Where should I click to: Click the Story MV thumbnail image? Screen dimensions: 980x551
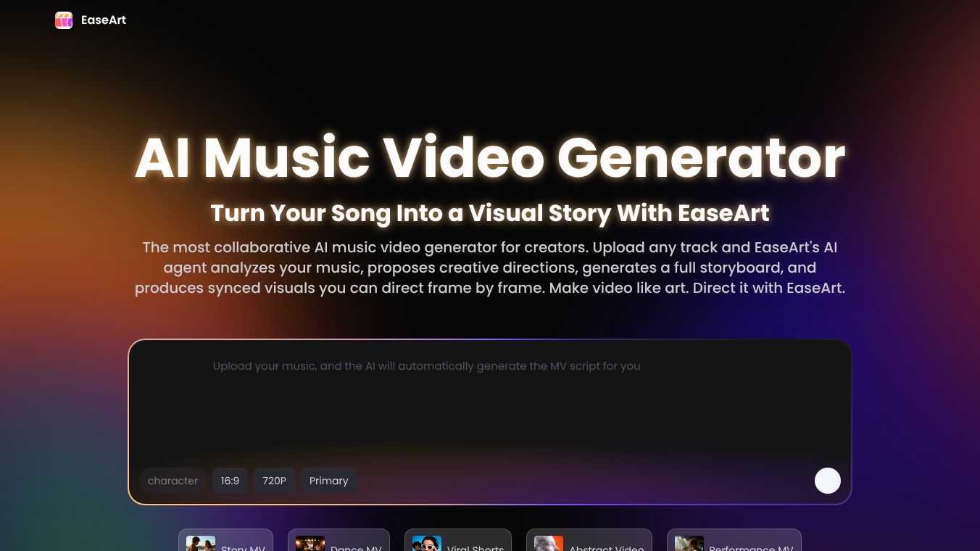pyautogui.click(x=201, y=544)
